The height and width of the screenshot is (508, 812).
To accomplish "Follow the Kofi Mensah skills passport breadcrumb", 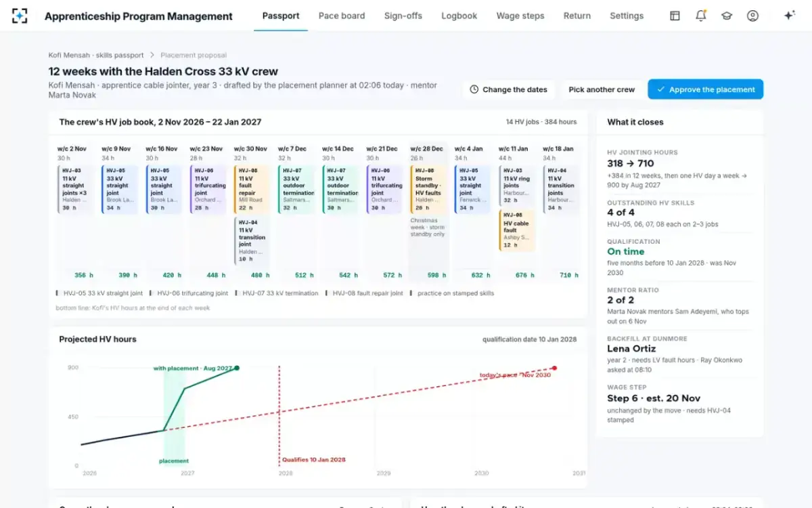I will pyautogui.click(x=96, y=56).
